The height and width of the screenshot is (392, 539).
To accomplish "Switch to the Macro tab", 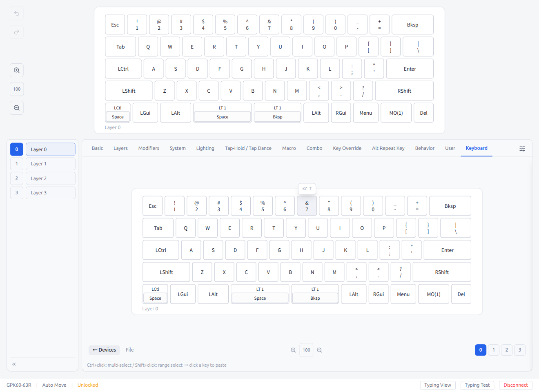I will 289,148.
